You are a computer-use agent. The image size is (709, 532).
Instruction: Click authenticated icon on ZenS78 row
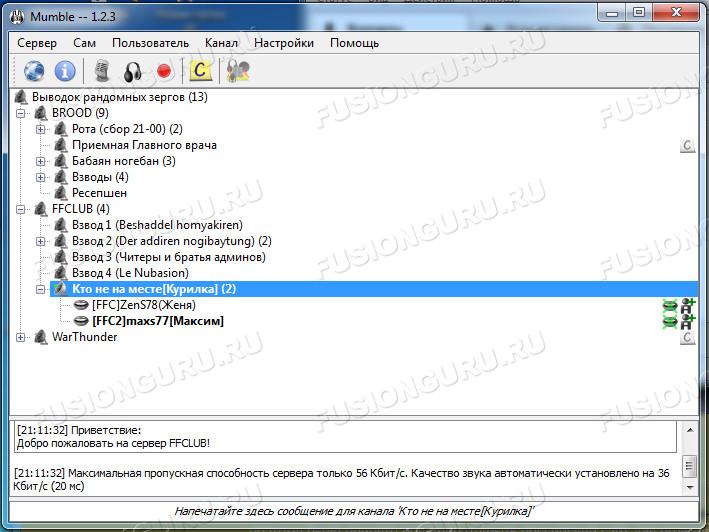point(688,306)
